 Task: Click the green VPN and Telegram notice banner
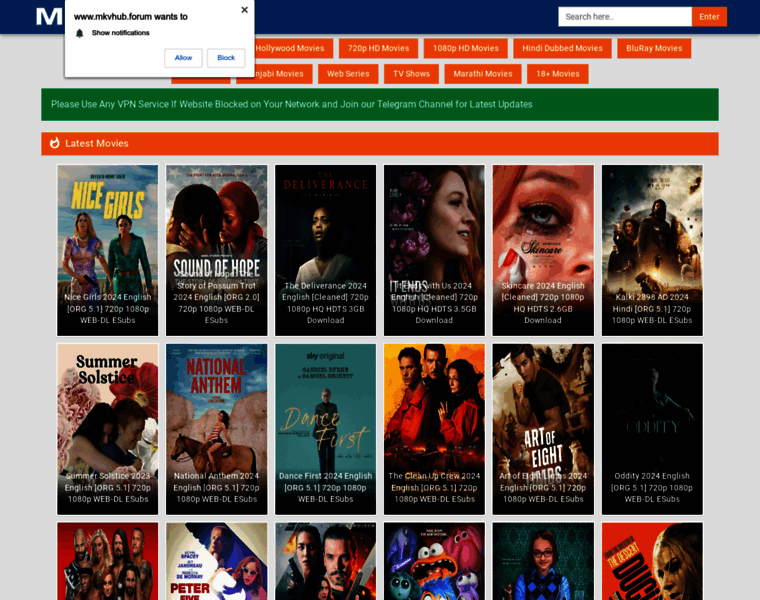click(380, 104)
